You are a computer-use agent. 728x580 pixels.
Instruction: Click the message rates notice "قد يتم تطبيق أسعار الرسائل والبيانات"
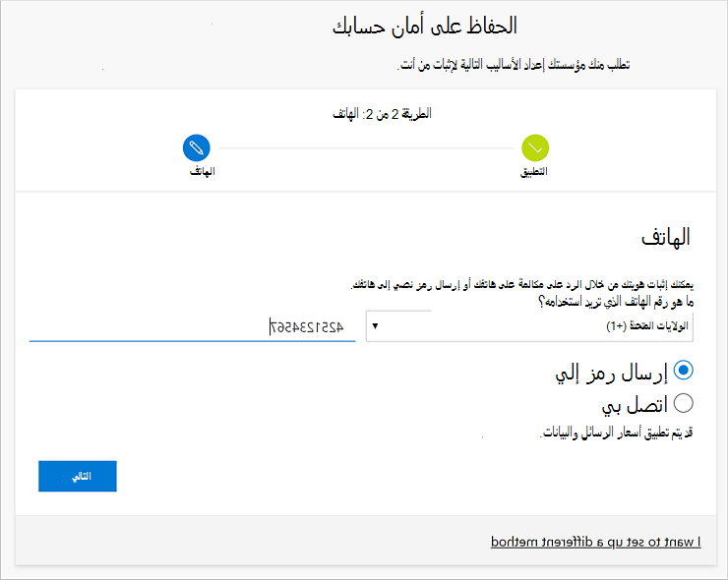tap(616, 433)
